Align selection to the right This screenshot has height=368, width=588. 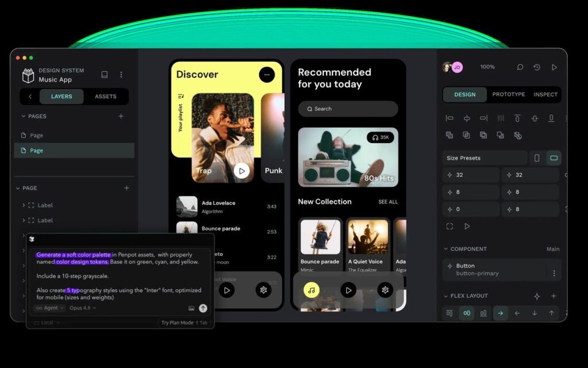483,118
